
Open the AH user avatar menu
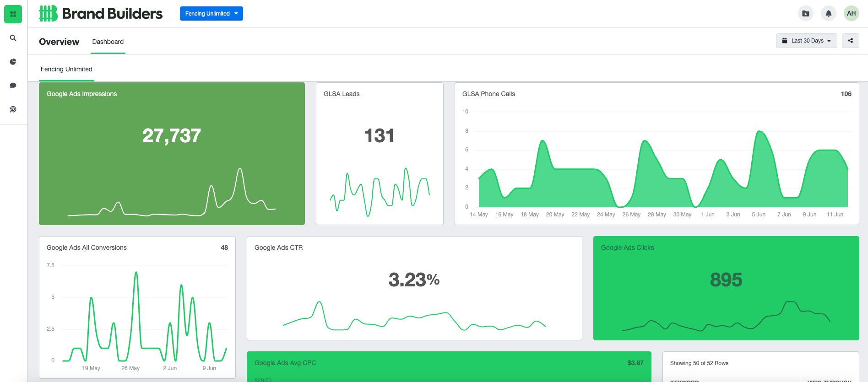852,14
